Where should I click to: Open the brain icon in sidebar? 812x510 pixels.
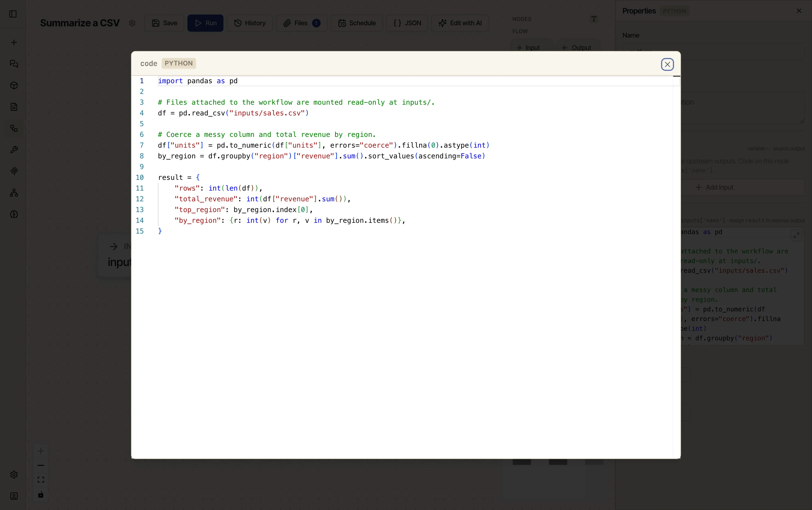tap(14, 214)
